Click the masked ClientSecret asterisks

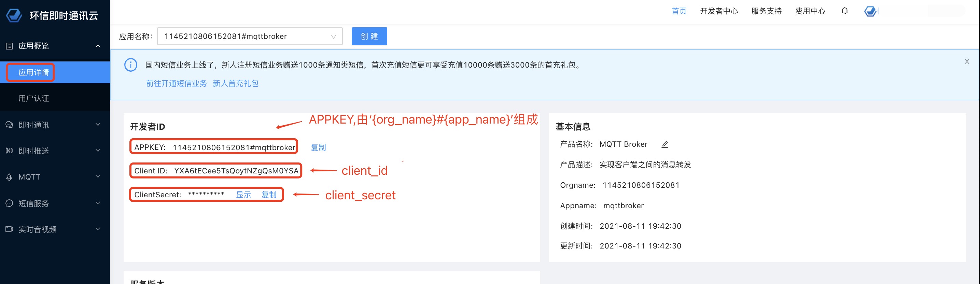coord(206,194)
